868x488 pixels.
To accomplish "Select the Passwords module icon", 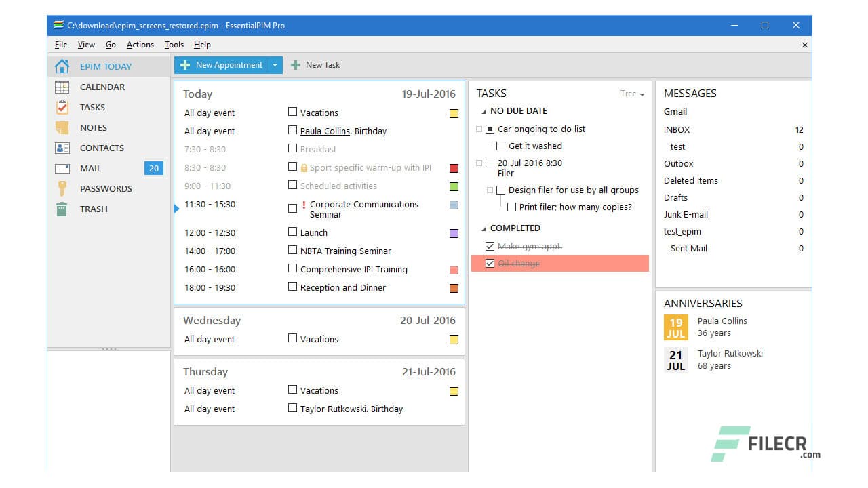I will (x=62, y=188).
